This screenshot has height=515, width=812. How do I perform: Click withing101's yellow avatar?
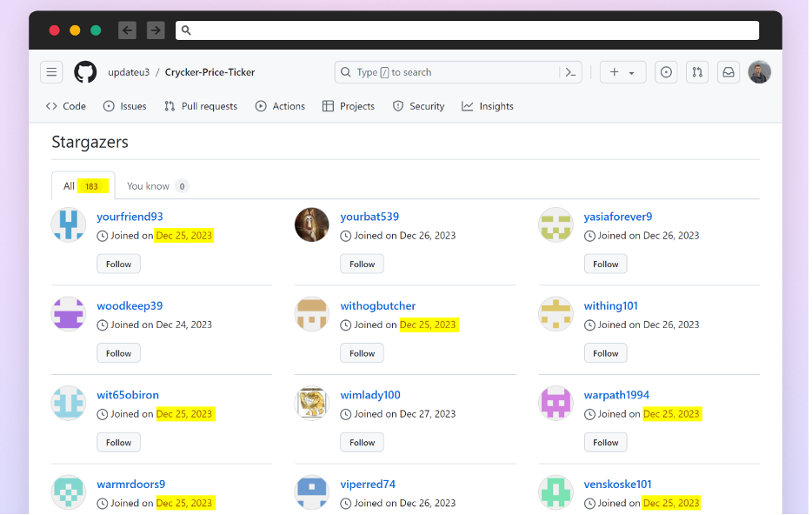click(556, 314)
